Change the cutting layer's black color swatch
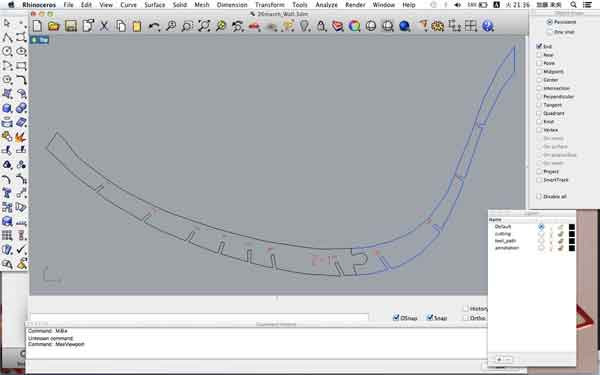 point(572,234)
